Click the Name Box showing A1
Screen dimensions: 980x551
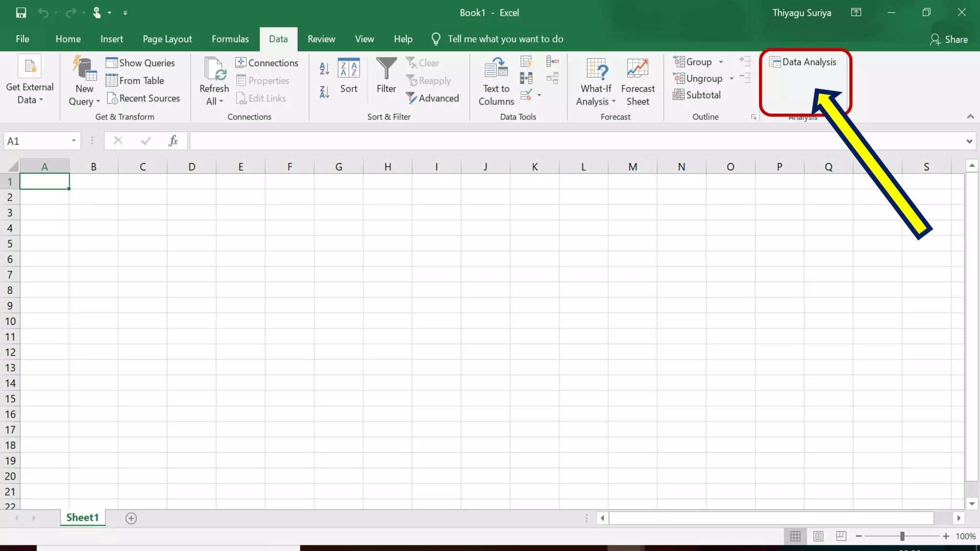(x=36, y=141)
